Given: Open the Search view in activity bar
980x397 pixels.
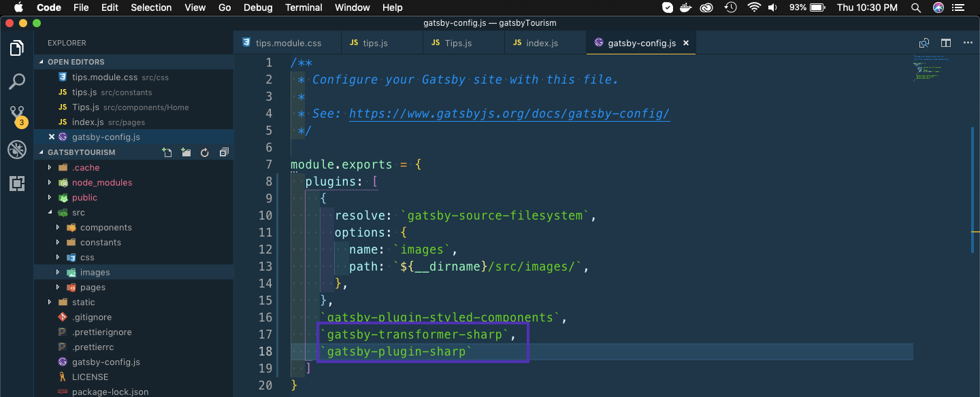Looking at the screenshot, I should pyautogui.click(x=17, y=82).
